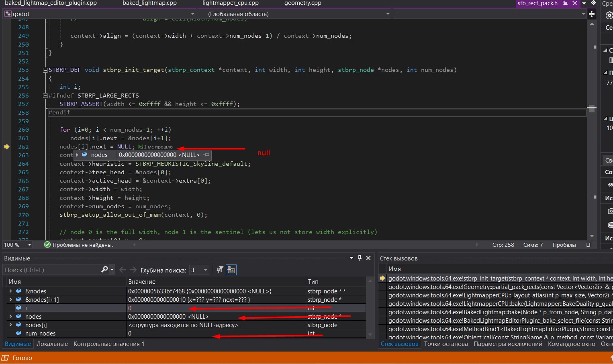613x364 pixels.
Task: Click the yellow execution arrow on line 262
Action: pyautogui.click(x=7, y=146)
